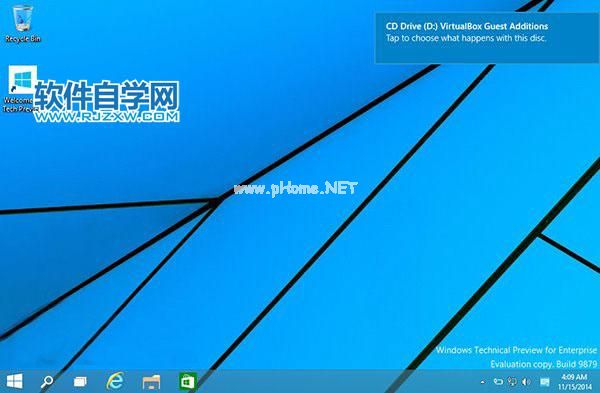Click 'Tap to choose what happens' text
600x393 pixels.
(466, 38)
